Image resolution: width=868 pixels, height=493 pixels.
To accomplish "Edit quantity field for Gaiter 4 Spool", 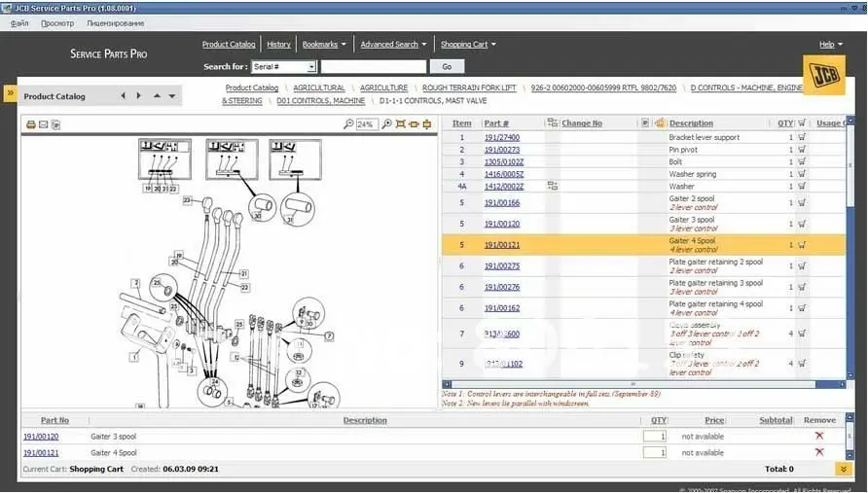I will tap(654, 452).
